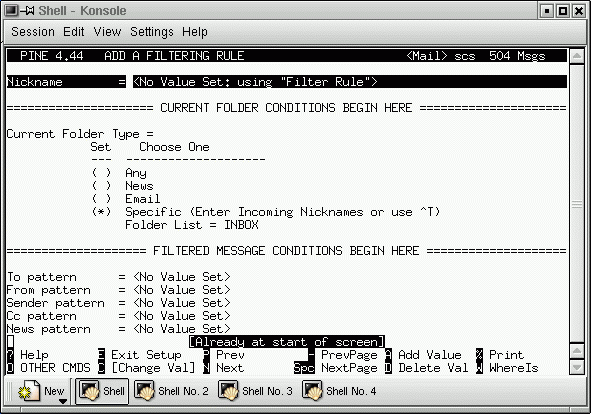
Task: Click the Cc pattern value
Action: [181, 316]
